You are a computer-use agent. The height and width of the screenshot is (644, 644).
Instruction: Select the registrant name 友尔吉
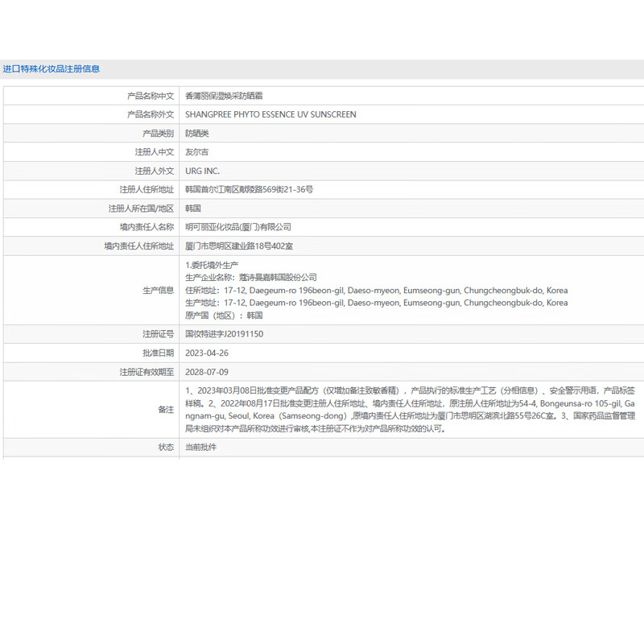coord(196,152)
